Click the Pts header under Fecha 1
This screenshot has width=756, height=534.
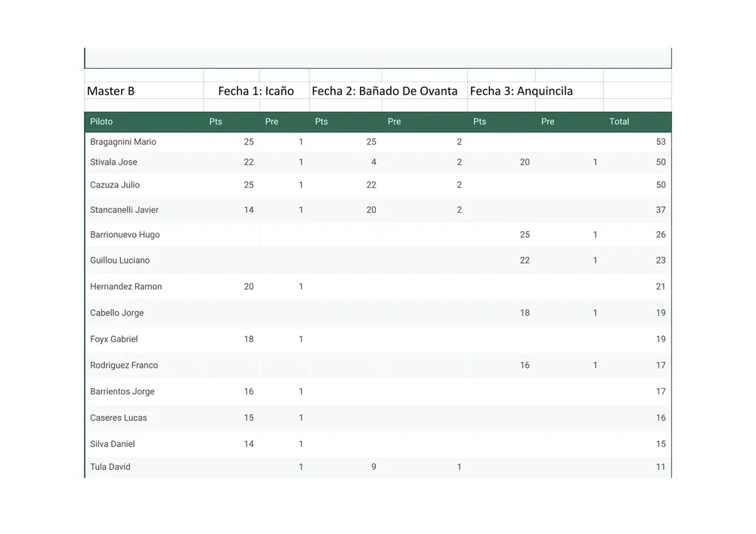pyautogui.click(x=215, y=122)
